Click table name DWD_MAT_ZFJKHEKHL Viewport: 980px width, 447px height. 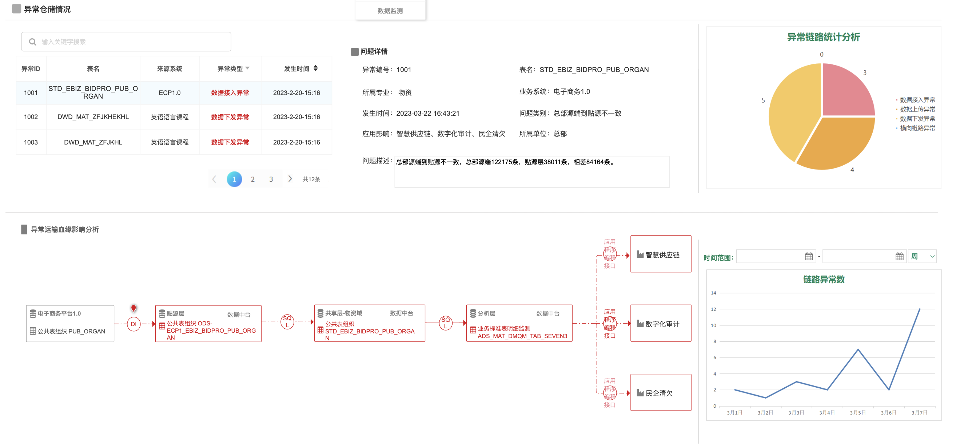click(x=93, y=117)
